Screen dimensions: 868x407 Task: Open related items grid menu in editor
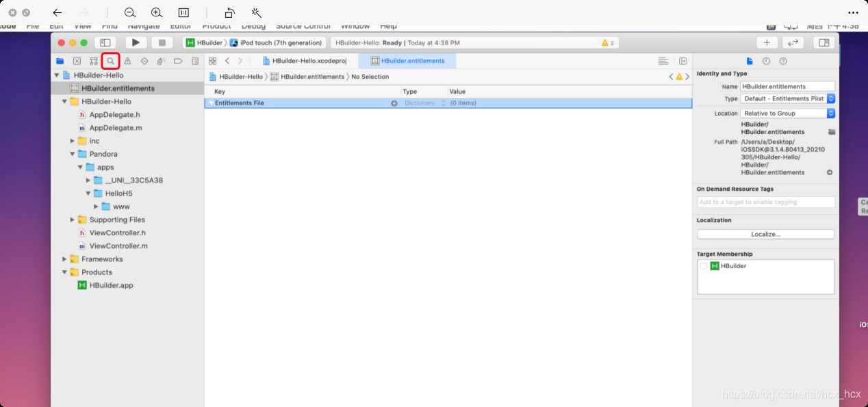(213, 61)
